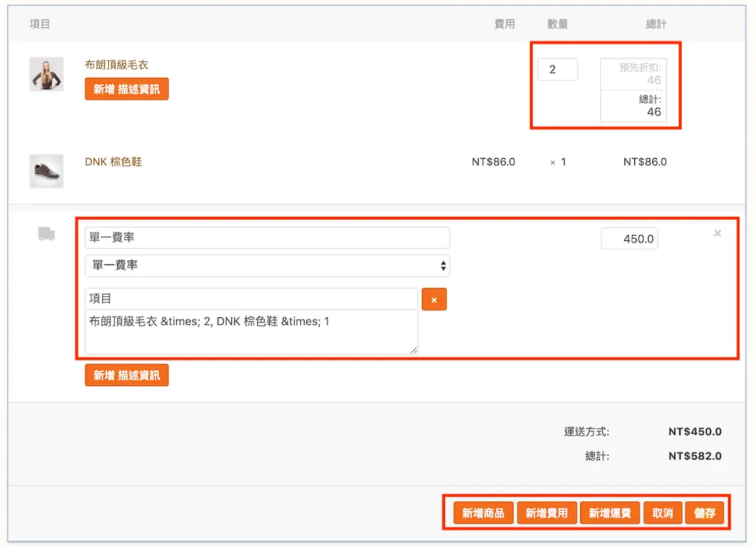Click the NT$86.0 cost of DNK 棕色鞋
The width and height of the screenshot is (756, 547).
pyautogui.click(x=493, y=162)
